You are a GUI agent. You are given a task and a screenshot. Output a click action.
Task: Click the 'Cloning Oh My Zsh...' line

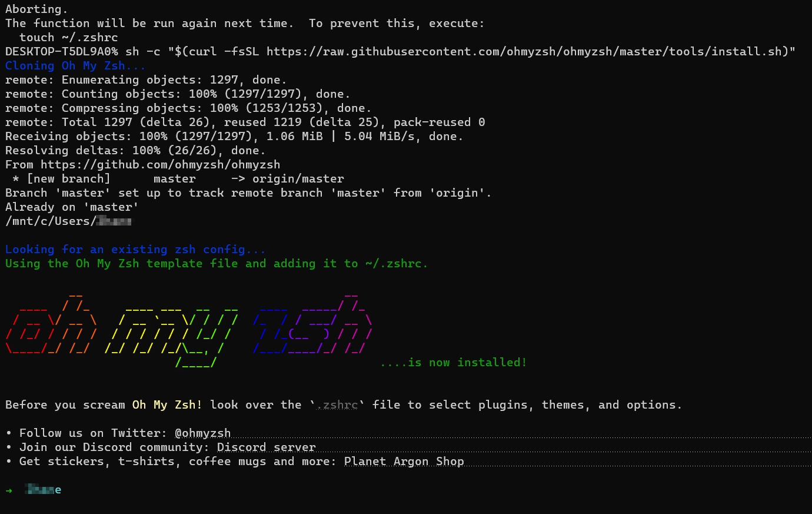point(75,66)
